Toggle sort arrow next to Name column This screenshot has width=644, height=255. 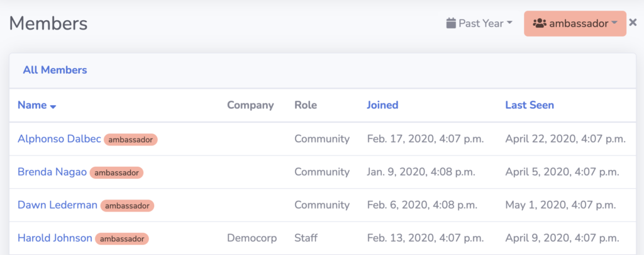(x=53, y=106)
